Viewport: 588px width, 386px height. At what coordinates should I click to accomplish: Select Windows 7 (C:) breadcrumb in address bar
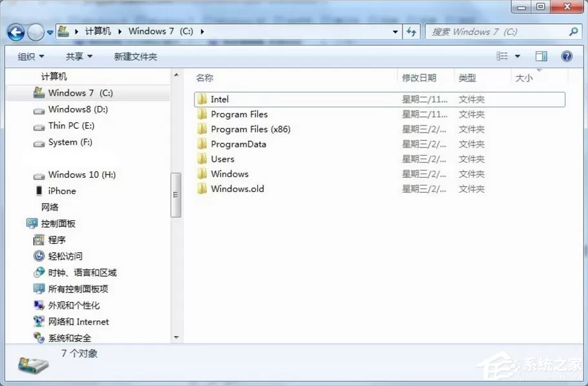[x=160, y=31]
